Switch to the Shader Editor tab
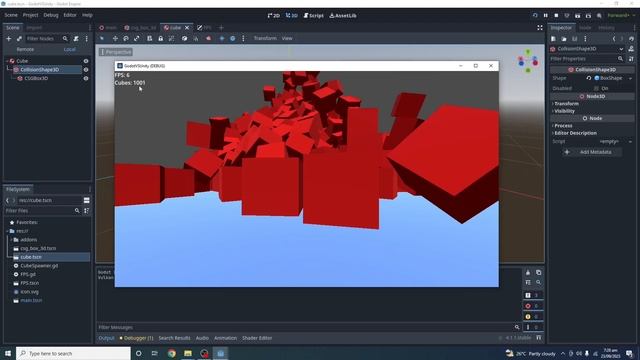The height and width of the screenshot is (360, 640). 257,338
